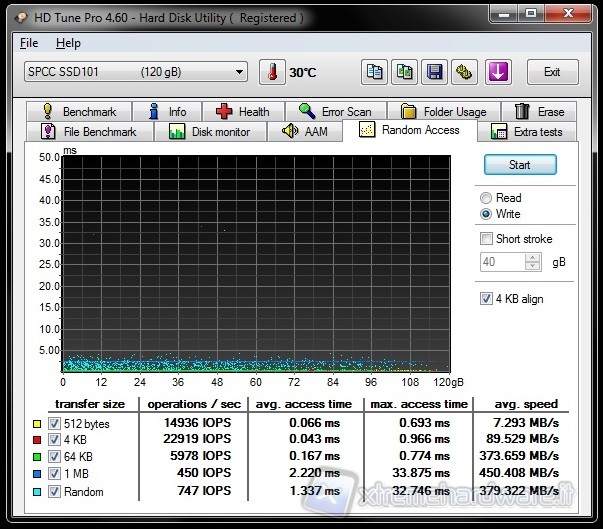Uncheck the 512 bytes transfer size
603x529 pixels.
click(x=54, y=423)
